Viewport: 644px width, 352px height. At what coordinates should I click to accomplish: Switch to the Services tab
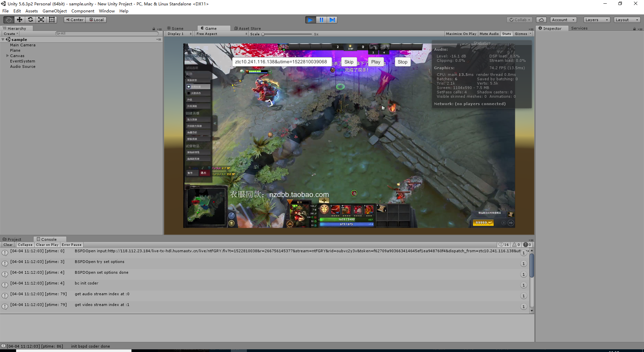tap(579, 29)
